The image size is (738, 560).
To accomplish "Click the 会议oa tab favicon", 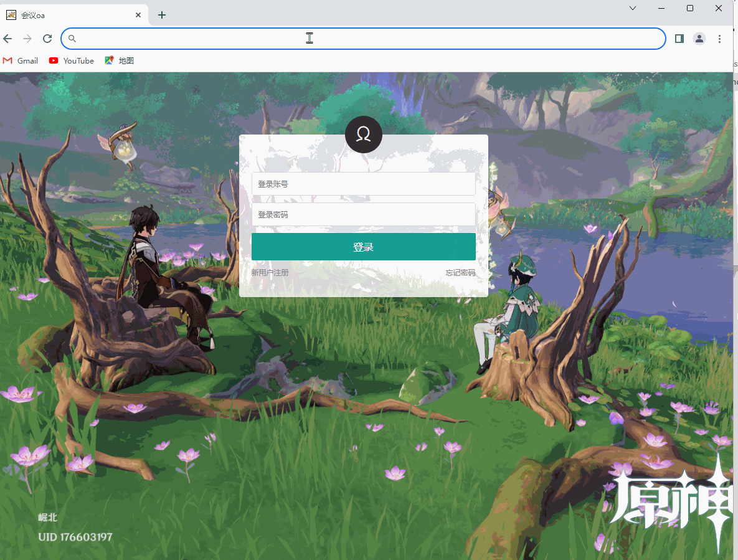I will coord(11,15).
